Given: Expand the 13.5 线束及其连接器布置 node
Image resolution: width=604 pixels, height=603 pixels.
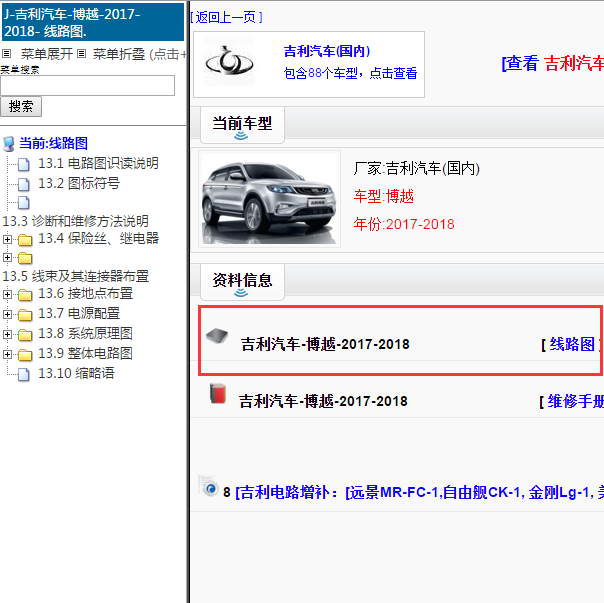Looking at the screenshot, I should 7,257.
